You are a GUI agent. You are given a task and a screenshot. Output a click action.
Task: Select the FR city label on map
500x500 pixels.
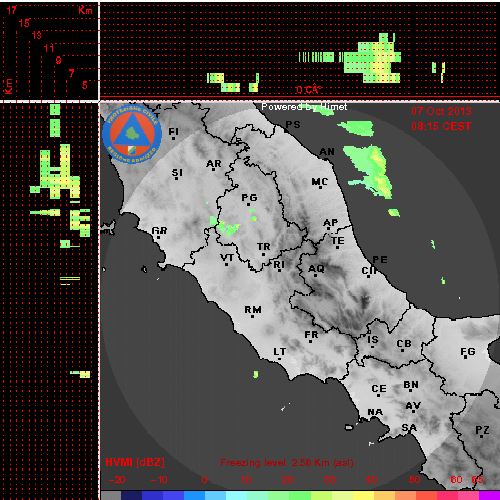(311, 335)
